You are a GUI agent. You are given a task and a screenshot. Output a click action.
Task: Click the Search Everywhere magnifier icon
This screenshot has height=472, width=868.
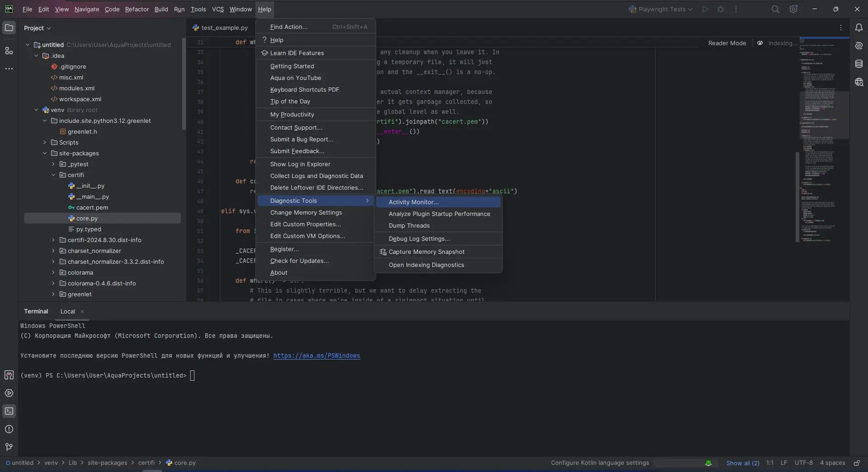coord(775,9)
